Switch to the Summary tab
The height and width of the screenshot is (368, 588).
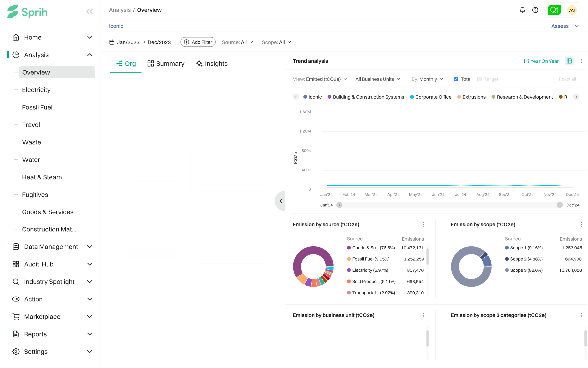[166, 63]
